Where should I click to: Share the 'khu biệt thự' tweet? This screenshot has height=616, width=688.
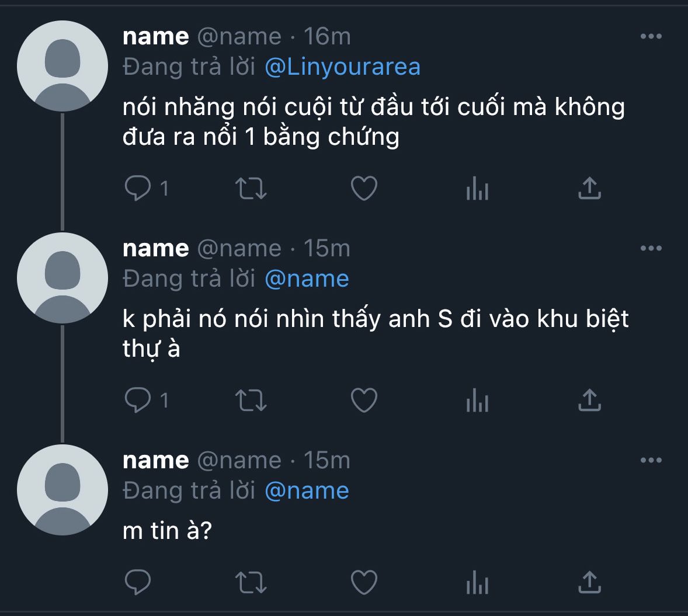click(589, 400)
